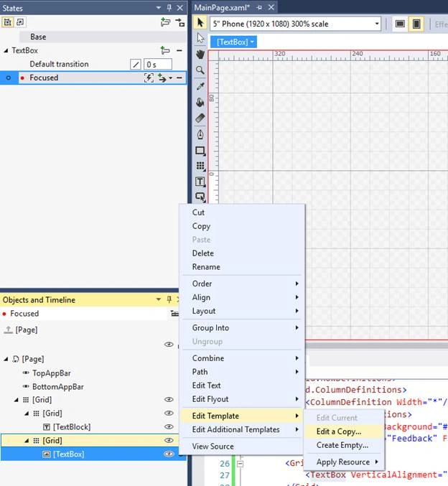Viewport: 448px width, 486px height.
Task: Select the Paint Bucket tool
Action: tap(200, 102)
